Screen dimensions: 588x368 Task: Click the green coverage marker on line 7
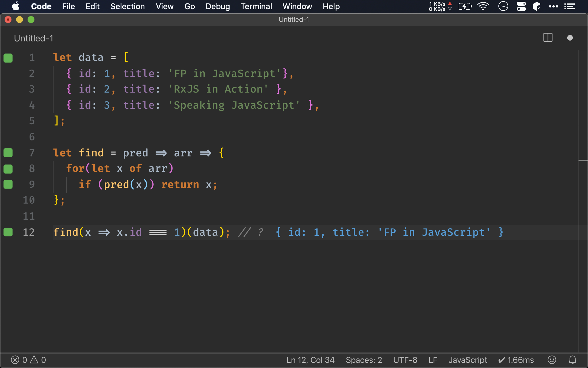(x=8, y=153)
